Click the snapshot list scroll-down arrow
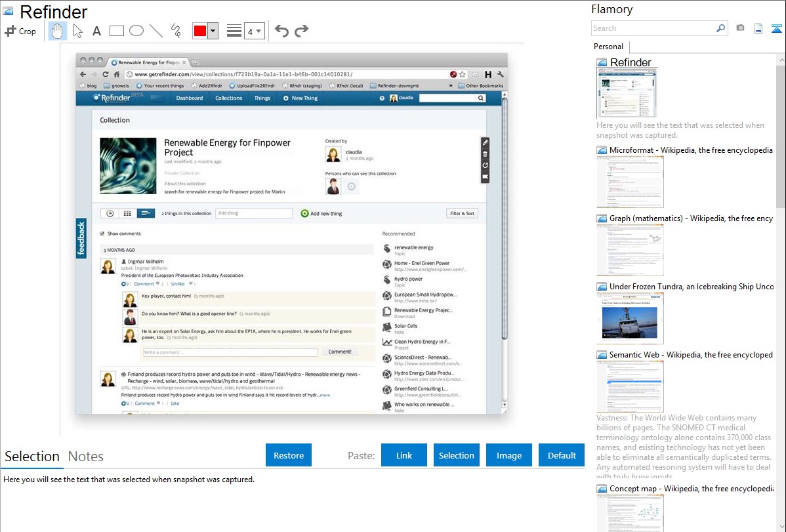The width and height of the screenshot is (786, 532). click(x=781, y=527)
